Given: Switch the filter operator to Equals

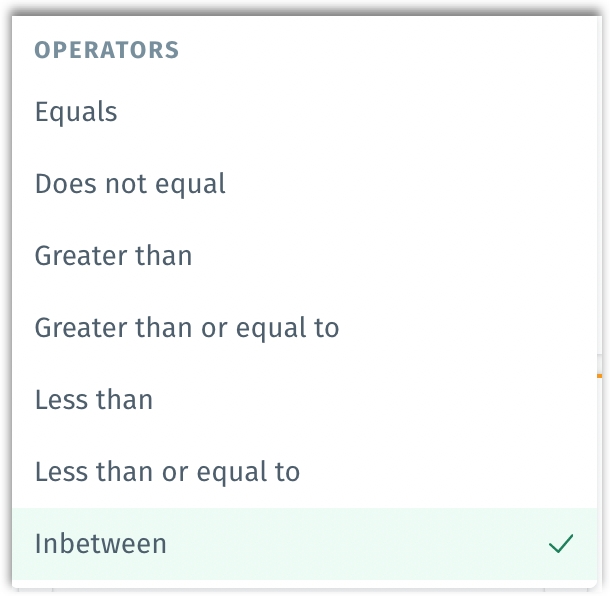Looking at the screenshot, I should coord(76,112).
